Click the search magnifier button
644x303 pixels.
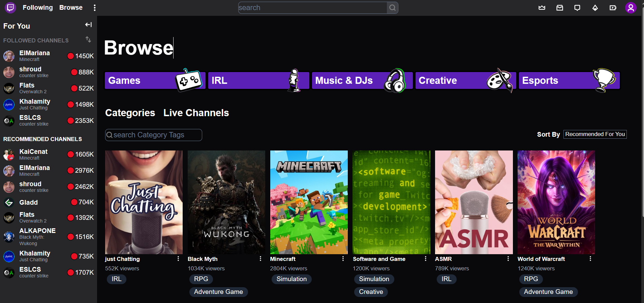(393, 8)
